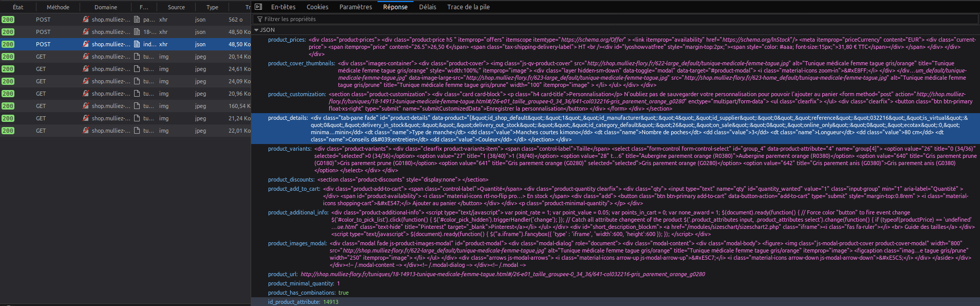Select the GET image request sized 20,96 Ko
The width and height of the screenshot is (980, 306).
tap(125, 94)
